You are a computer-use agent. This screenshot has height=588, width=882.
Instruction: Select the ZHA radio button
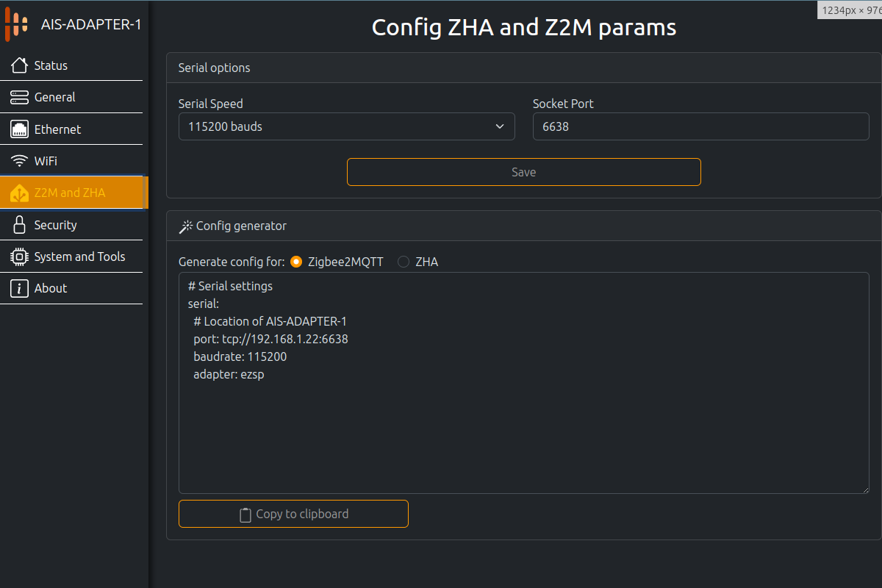(x=404, y=262)
